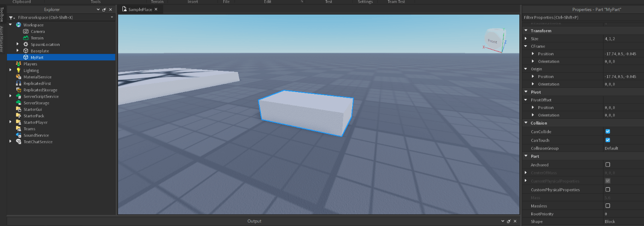The image size is (644, 226).
Task: Close the Explorer panel
Action: pyautogui.click(x=110, y=9)
